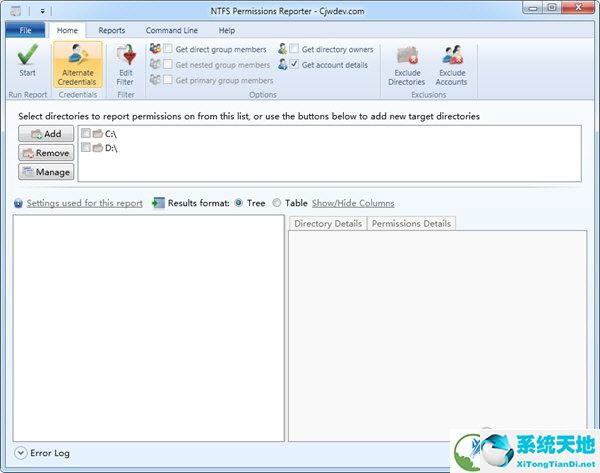
Task: Click inside the tree results pane
Action: point(148,328)
